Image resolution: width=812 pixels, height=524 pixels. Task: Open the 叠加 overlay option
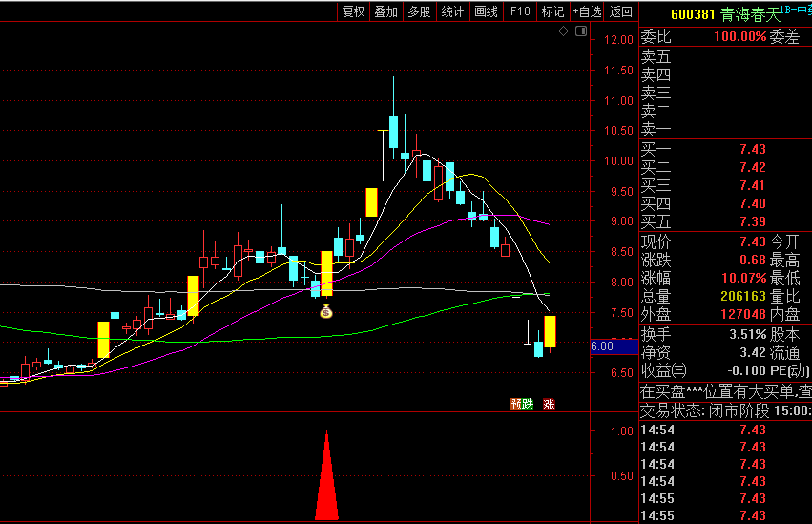coord(386,11)
